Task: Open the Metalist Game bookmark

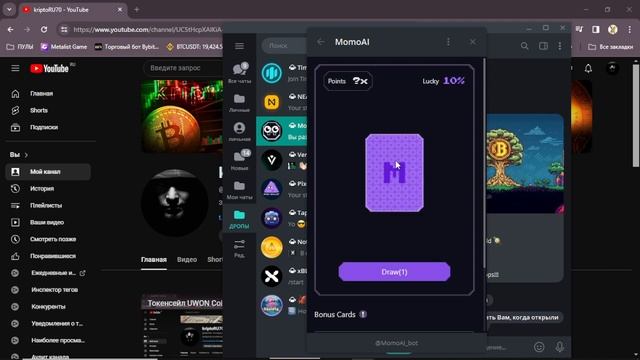Action: coord(64,47)
